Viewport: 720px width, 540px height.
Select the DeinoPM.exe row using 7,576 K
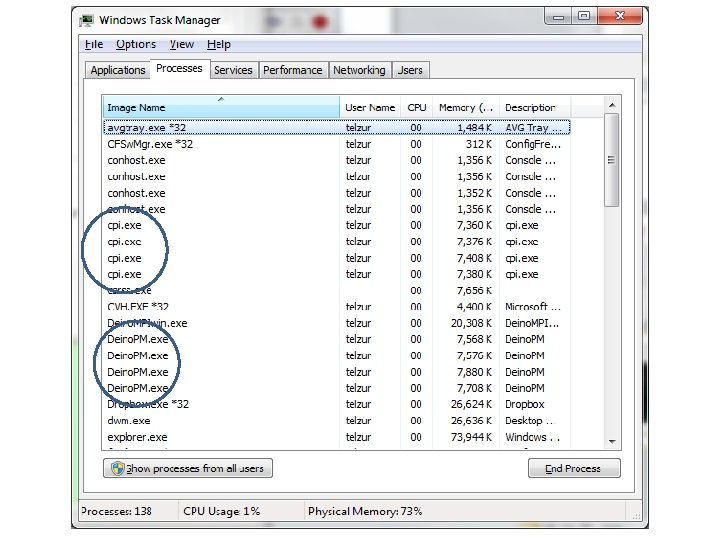[337, 356]
